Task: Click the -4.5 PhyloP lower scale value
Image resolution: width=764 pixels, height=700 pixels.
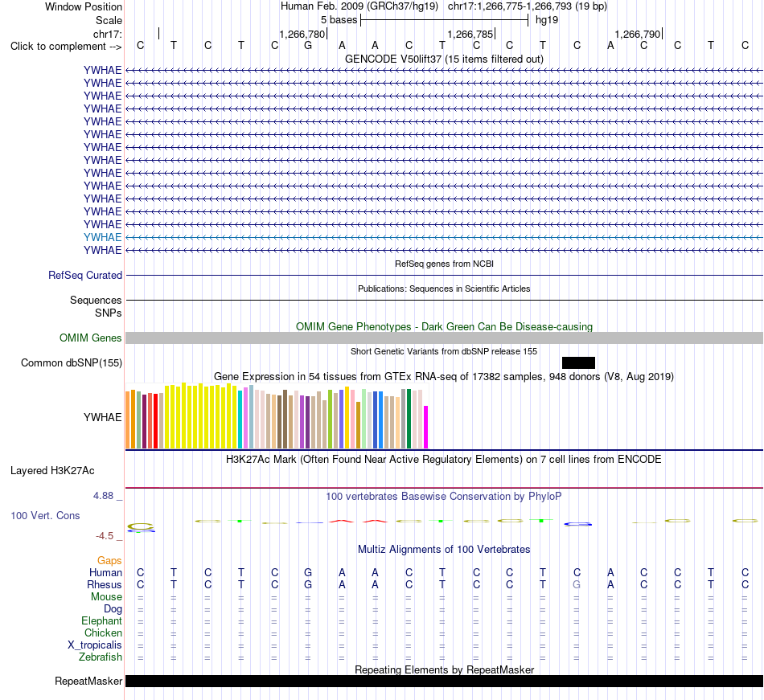Action: tap(105, 536)
